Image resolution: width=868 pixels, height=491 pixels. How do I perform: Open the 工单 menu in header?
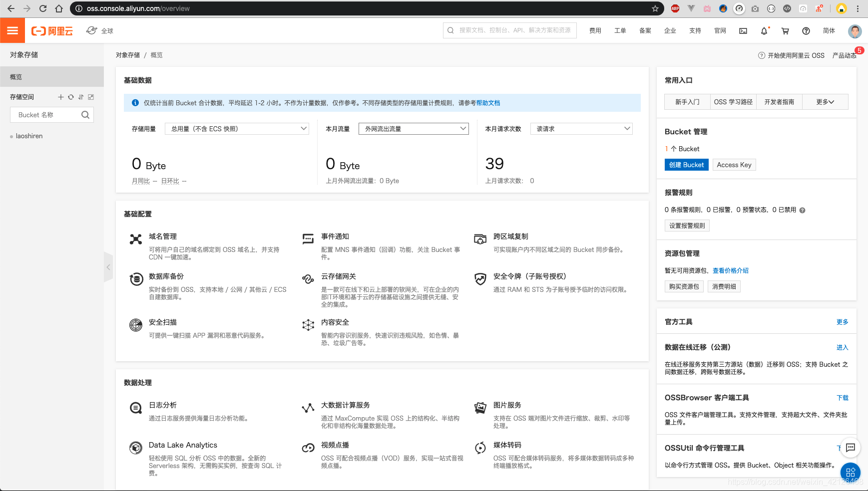coord(620,31)
